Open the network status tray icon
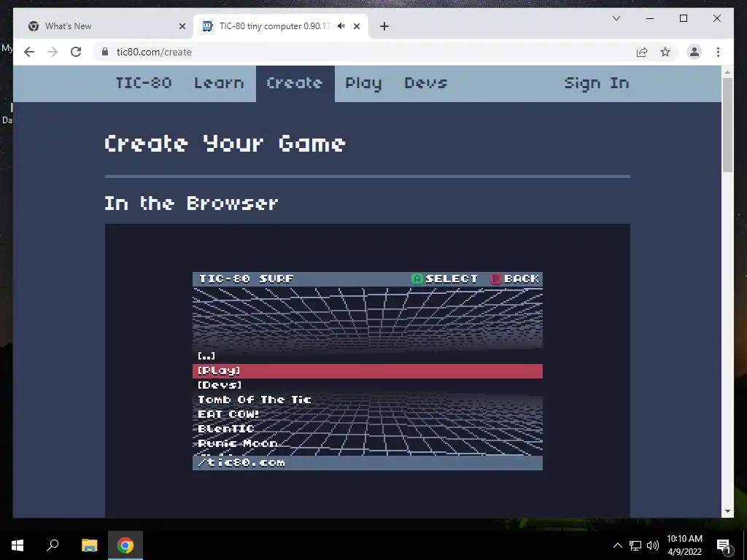 point(635,545)
